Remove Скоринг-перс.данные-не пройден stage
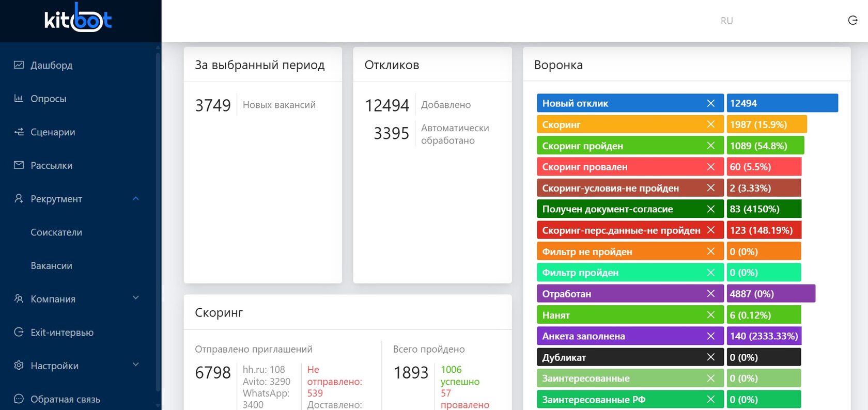This screenshot has height=410, width=868. point(711,230)
